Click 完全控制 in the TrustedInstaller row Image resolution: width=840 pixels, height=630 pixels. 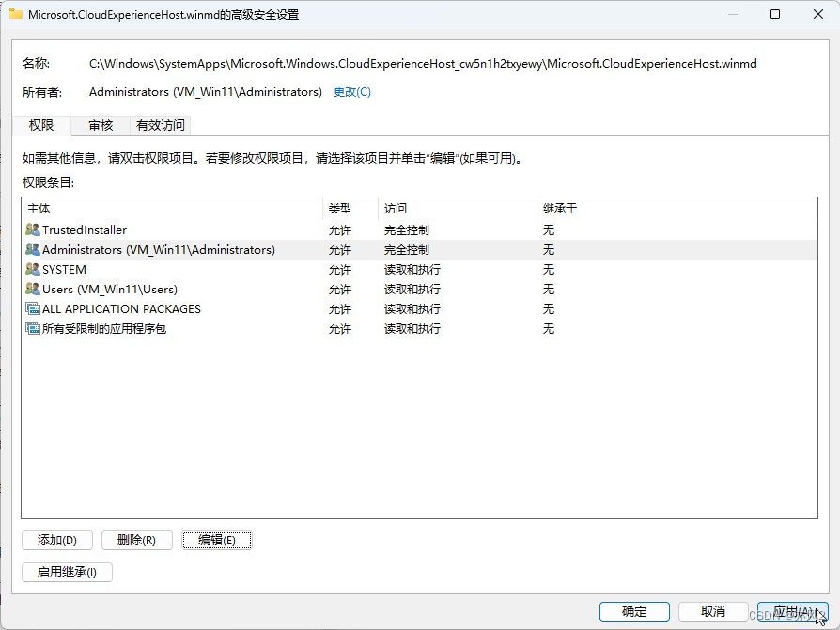407,230
